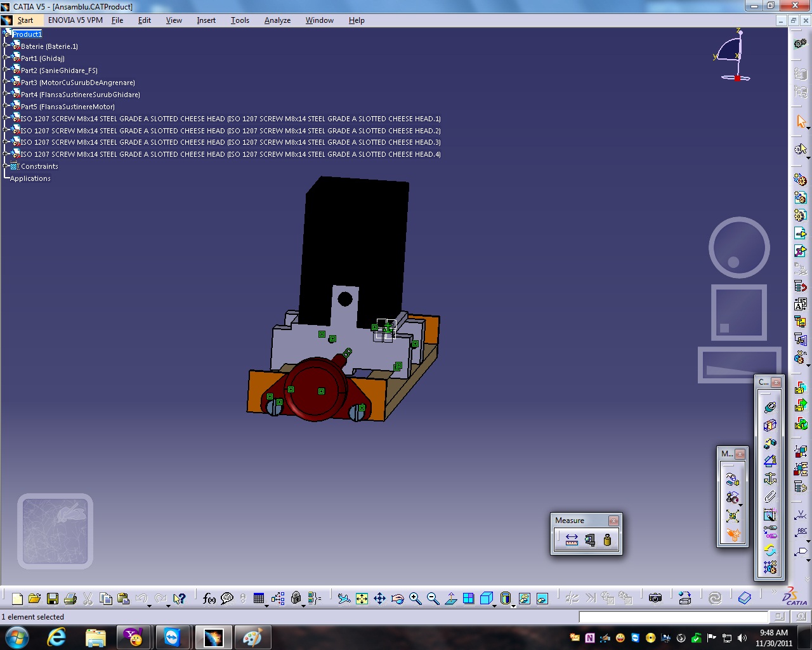Expand the Baterie (Baterie.1) tree node
The width and height of the screenshot is (812, 650).
click(6, 46)
